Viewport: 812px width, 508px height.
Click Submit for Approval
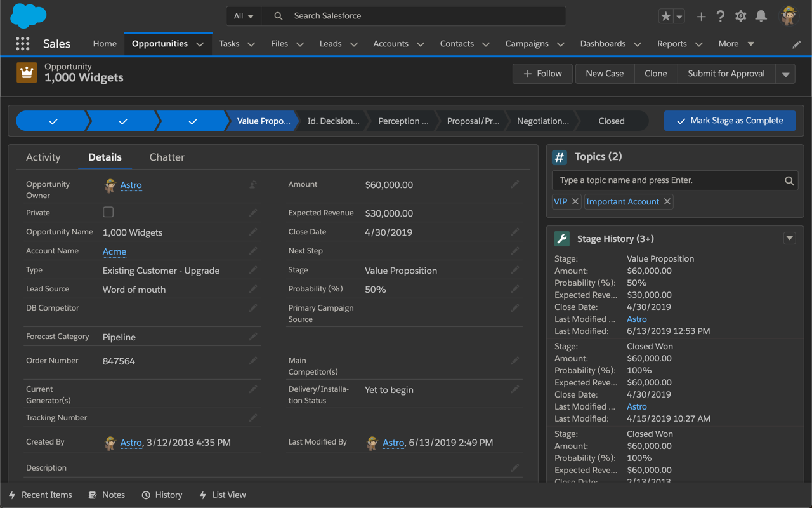pyautogui.click(x=726, y=74)
